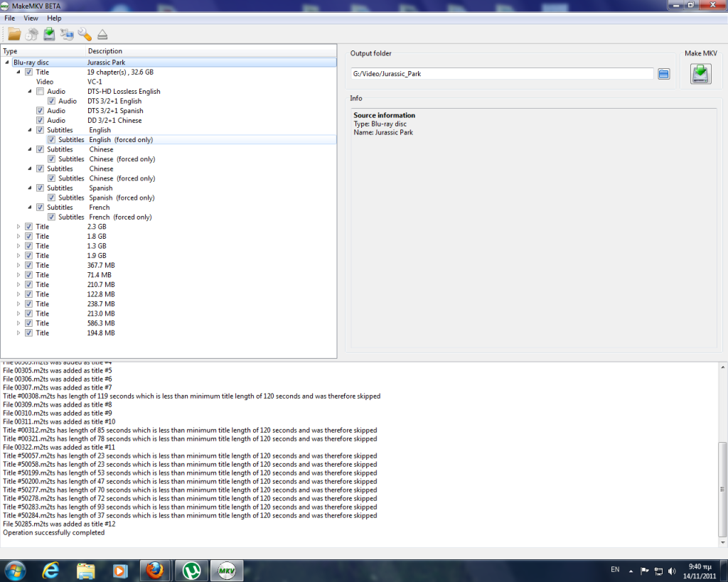Click the Type column header
This screenshot has height=582, width=728.
point(11,51)
